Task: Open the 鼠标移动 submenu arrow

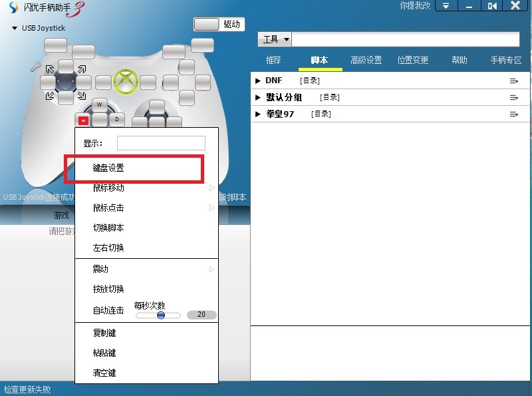Action: tap(211, 188)
